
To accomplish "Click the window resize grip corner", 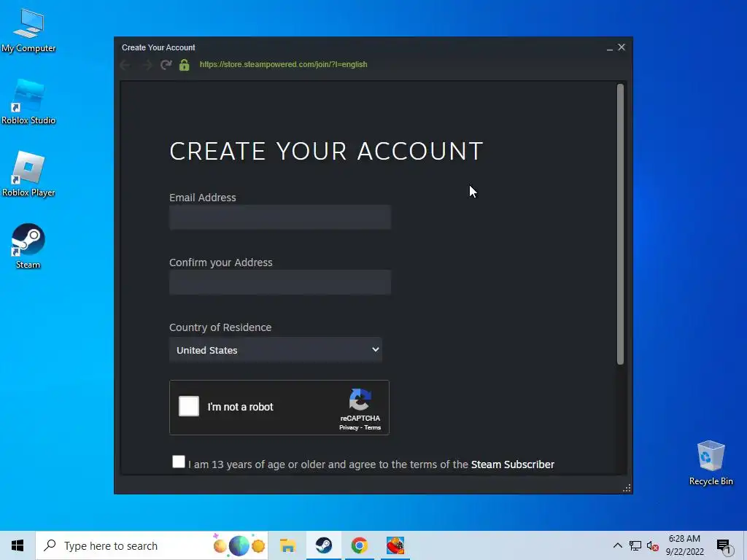I will (x=627, y=488).
